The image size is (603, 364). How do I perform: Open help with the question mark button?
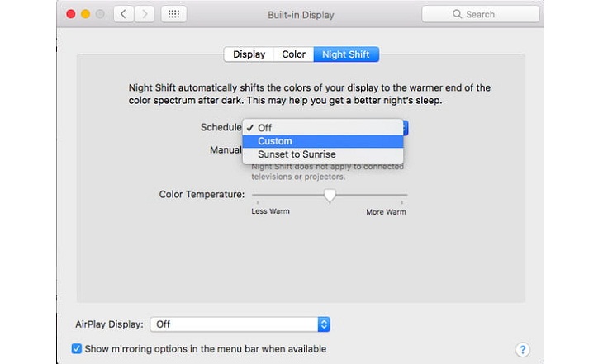point(522,349)
